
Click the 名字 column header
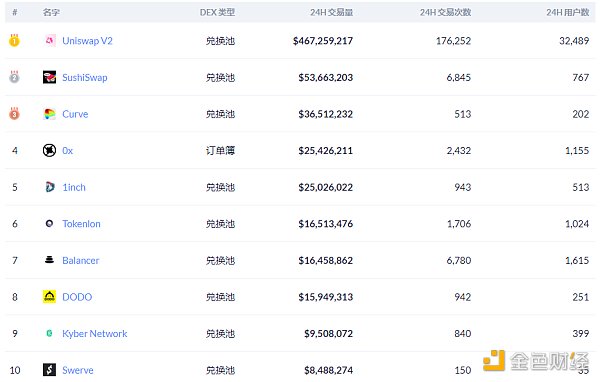click(x=51, y=12)
